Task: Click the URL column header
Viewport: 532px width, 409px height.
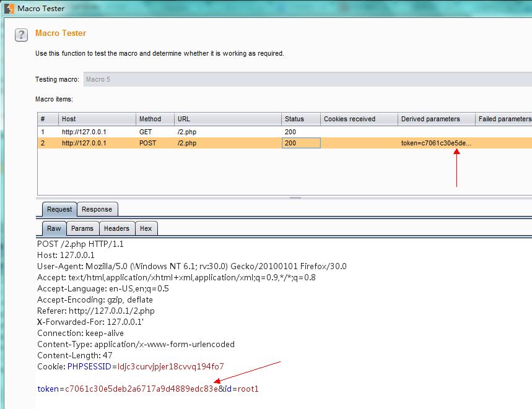Action: tap(227, 119)
